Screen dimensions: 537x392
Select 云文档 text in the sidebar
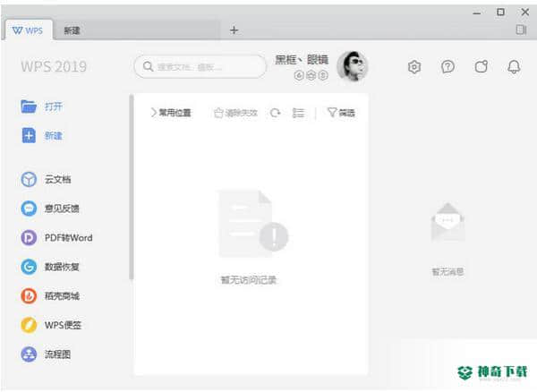click(58, 179)
